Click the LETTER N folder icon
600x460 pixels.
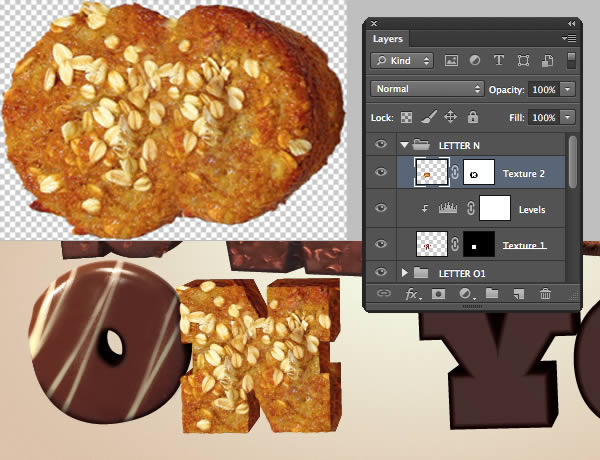click(421, 145)
